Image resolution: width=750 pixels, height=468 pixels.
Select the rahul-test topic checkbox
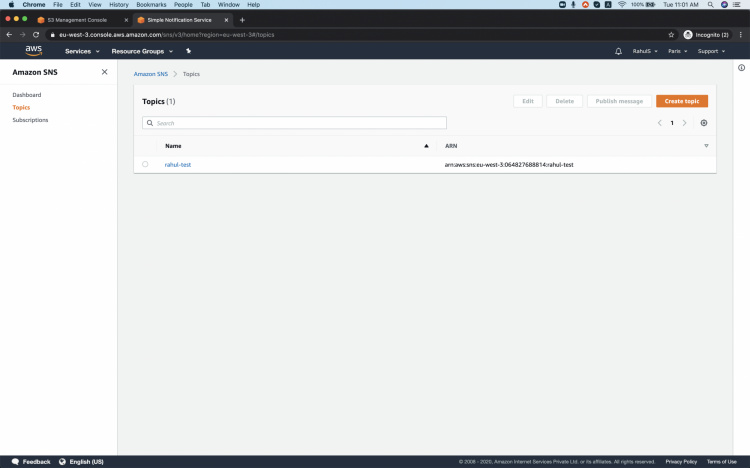(145, 164)
